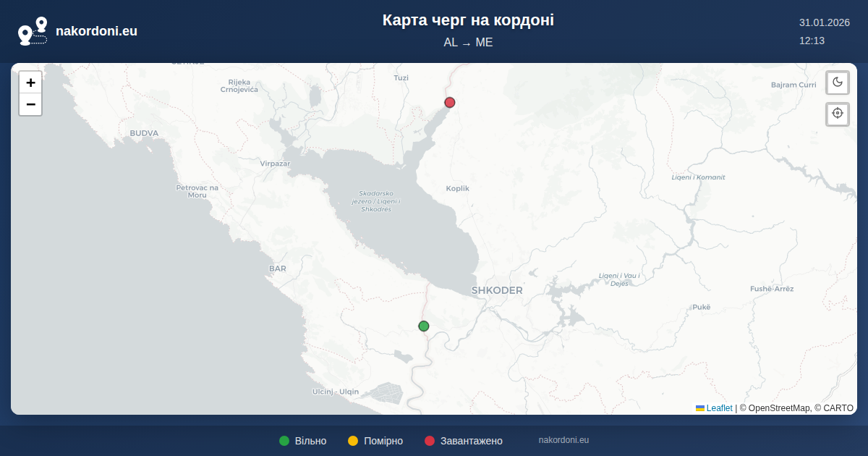Click the Ukrainian flag icon in attribution

click(x=700, y=408)
